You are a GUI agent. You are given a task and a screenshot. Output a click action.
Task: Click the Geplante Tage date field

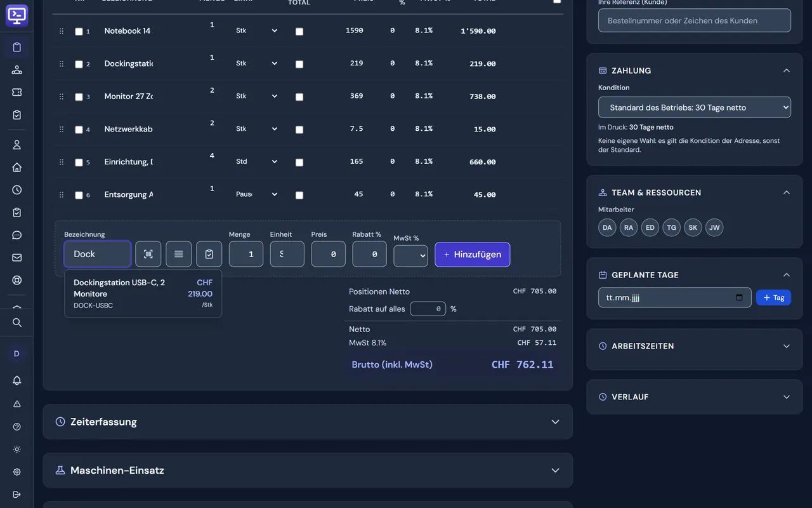point(675,297)
